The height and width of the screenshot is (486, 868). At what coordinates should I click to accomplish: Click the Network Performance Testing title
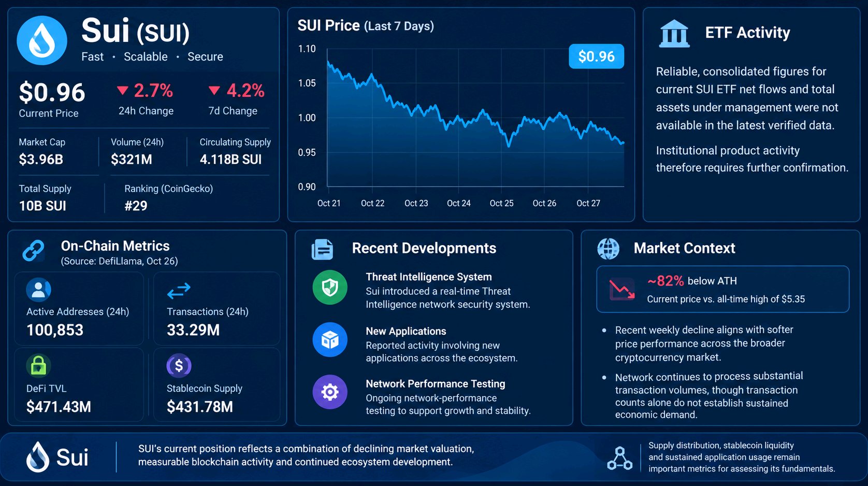[x=436, y=383]
